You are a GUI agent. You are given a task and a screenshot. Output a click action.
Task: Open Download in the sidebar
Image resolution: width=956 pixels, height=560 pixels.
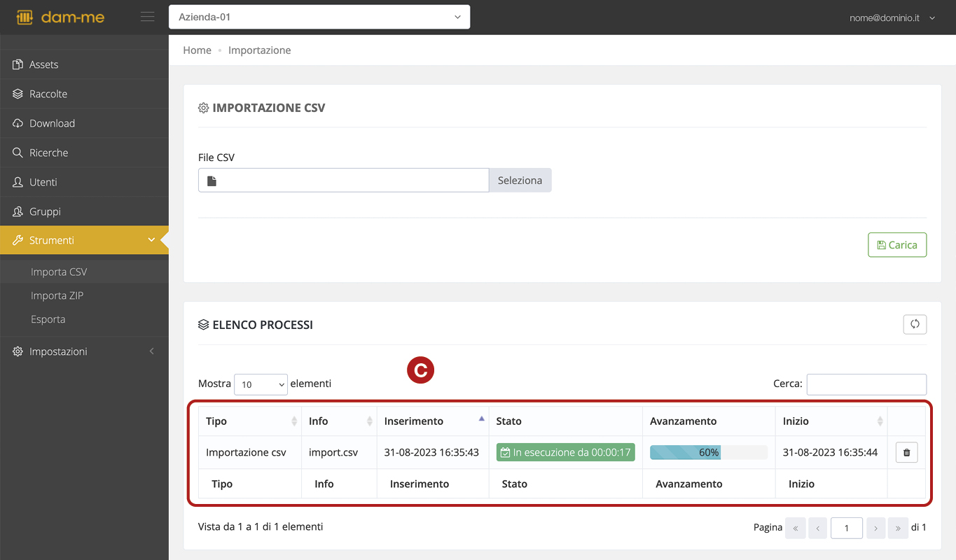[84, 123]
